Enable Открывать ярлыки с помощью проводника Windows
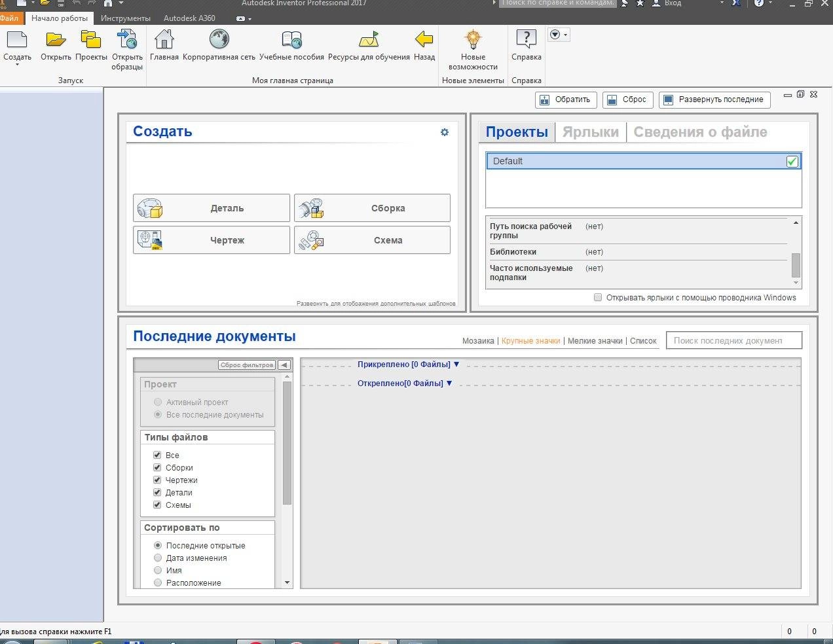The image size is (833, 644). (598, 297)
